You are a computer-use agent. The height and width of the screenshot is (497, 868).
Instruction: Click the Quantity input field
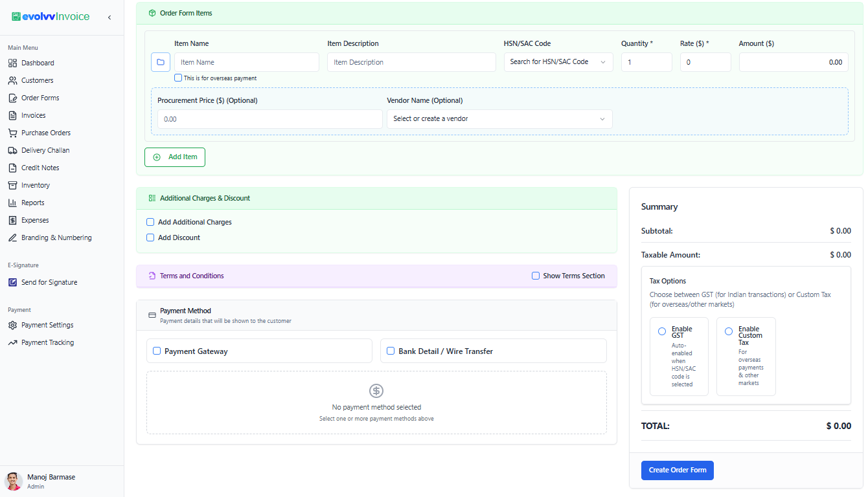[x=646, y=62]
